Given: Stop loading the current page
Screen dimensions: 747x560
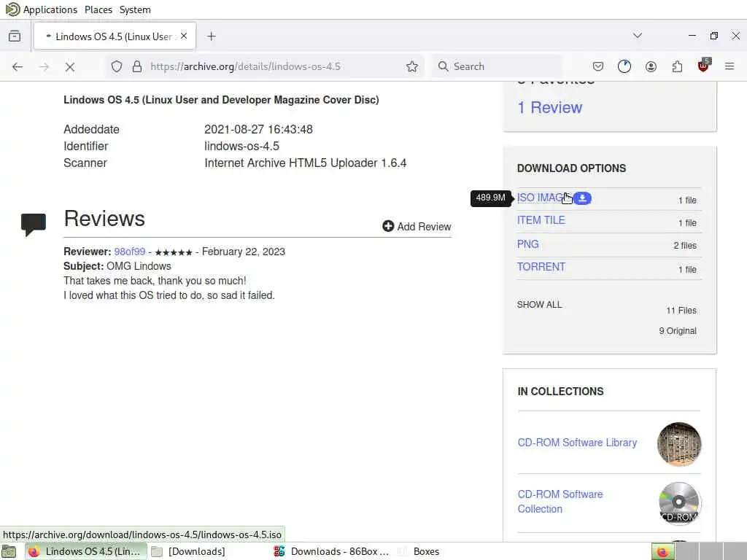Looking at the screenshot, I should (70, 66).
